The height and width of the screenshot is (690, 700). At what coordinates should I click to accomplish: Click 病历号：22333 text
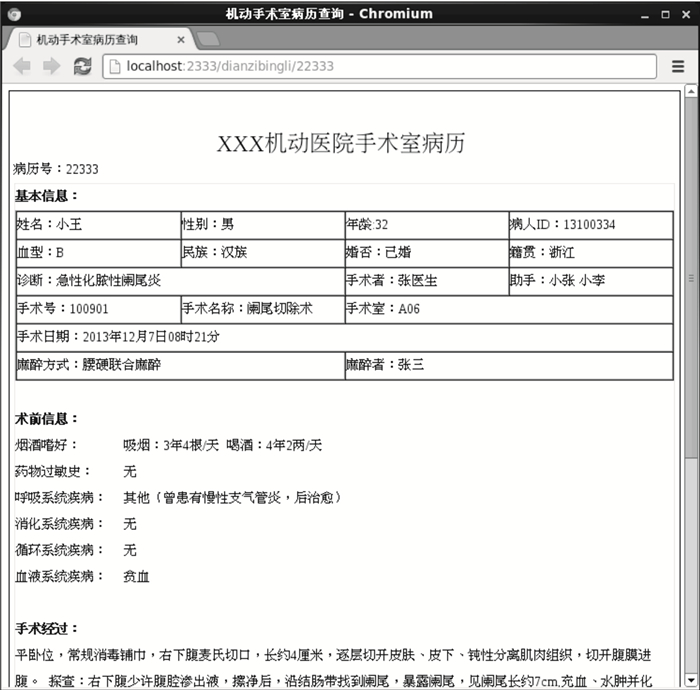click(x=56, y=169)
